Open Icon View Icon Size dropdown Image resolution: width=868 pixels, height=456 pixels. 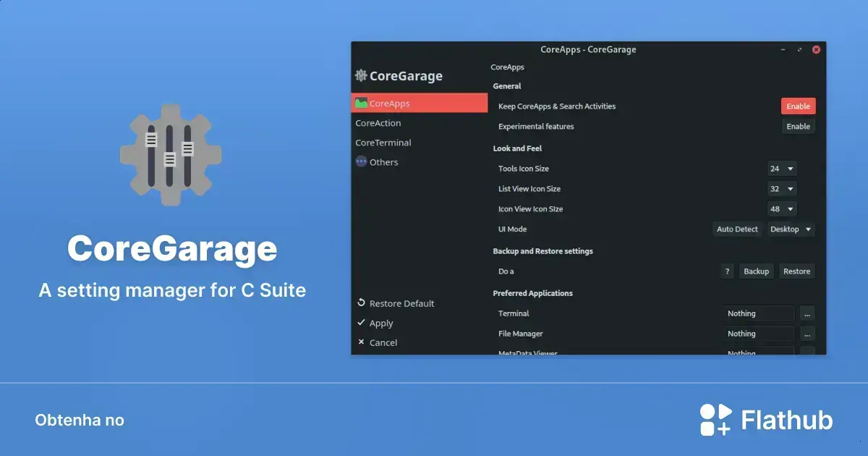pos(782,209)
